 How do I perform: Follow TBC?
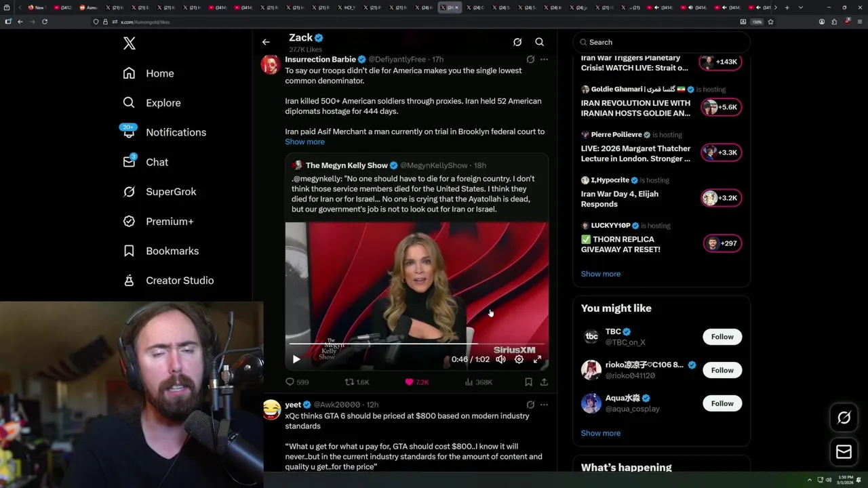coord(722,337)
